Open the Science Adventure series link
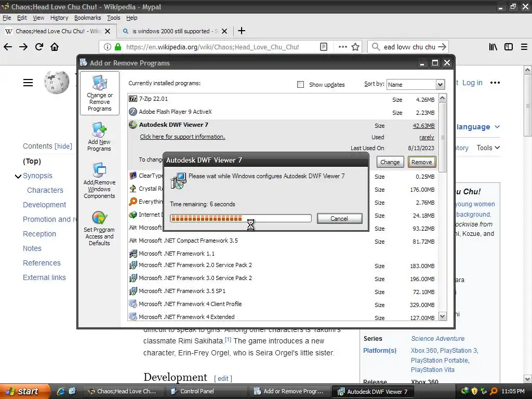The height and width of the screenshot is (399, 532). [437, 339]
